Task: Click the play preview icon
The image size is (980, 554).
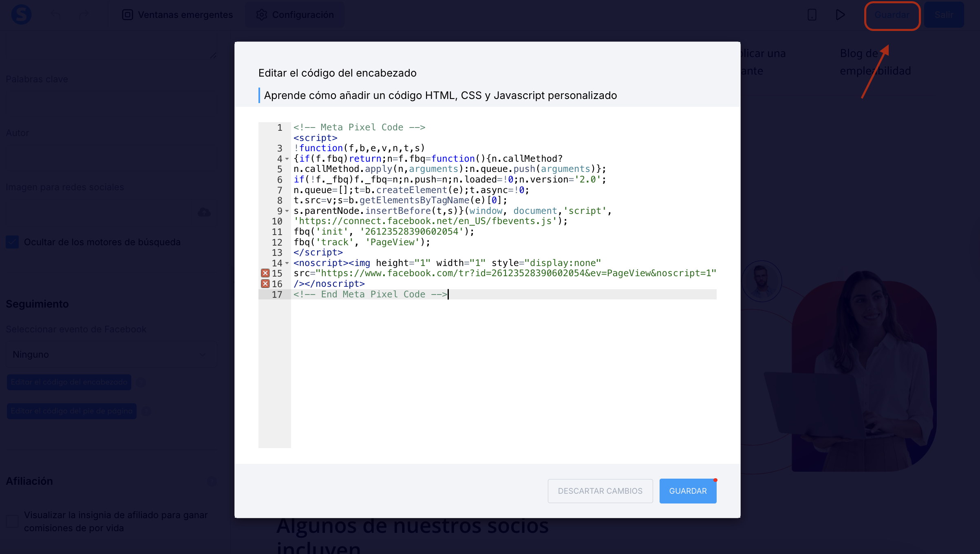Action: point(840,15)
